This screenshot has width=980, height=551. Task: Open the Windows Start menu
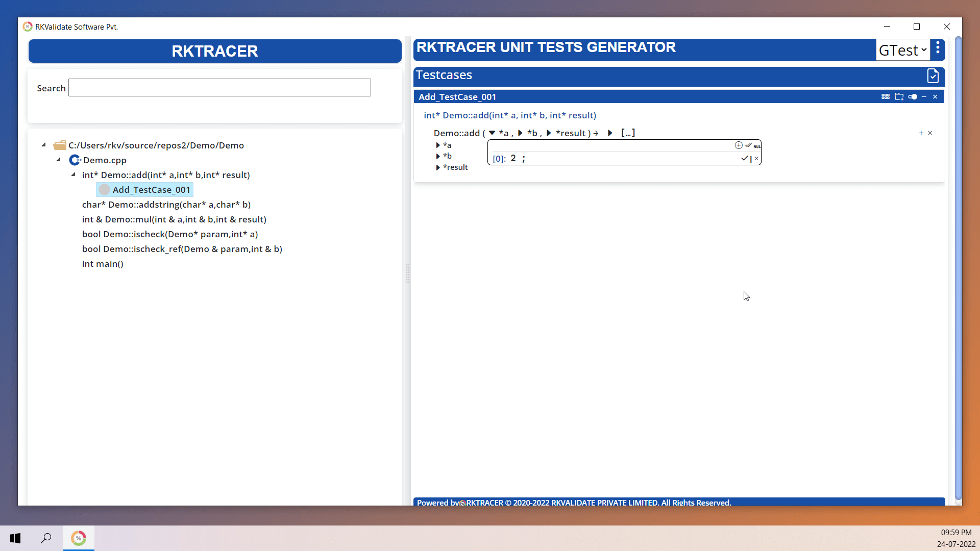15,538
